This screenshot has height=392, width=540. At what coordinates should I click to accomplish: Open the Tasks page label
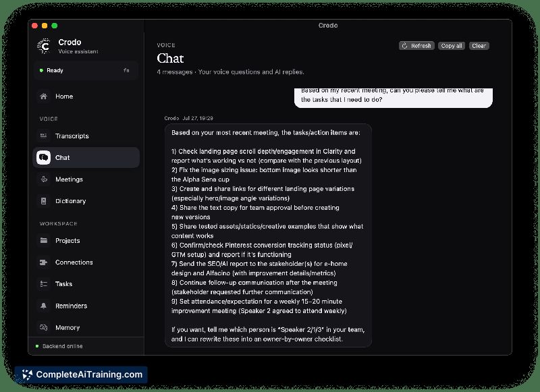63,284
